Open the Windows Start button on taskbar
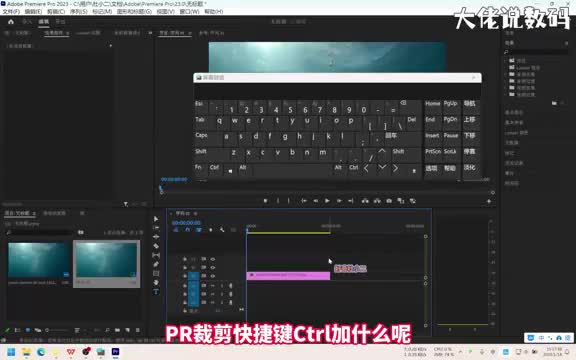 [11, 352]
